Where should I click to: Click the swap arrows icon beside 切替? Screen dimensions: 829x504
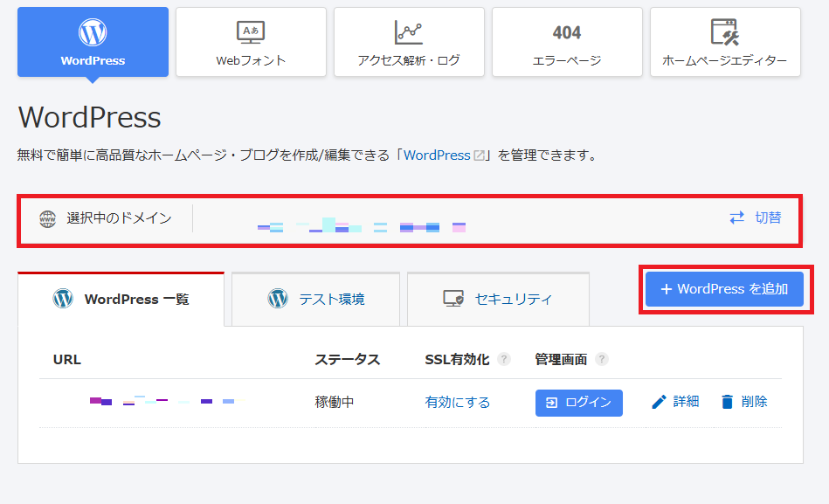click(737, 217)
